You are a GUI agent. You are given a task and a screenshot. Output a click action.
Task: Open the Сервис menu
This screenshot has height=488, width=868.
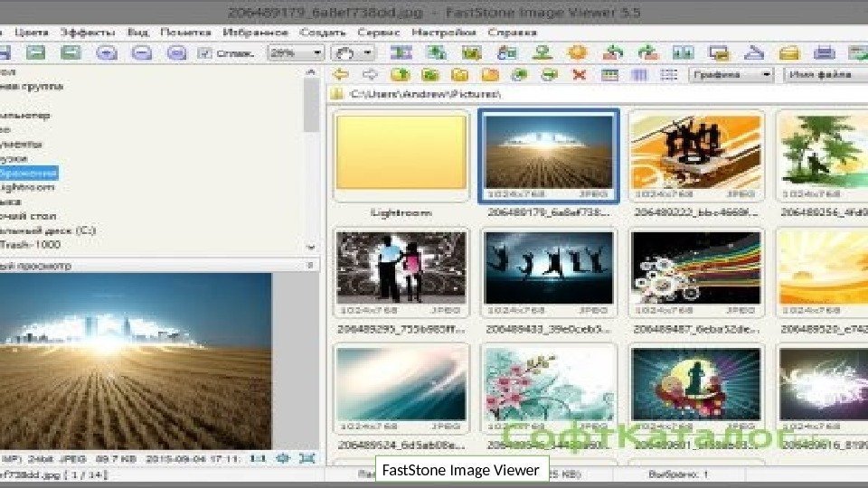click(x=379, y=33)
